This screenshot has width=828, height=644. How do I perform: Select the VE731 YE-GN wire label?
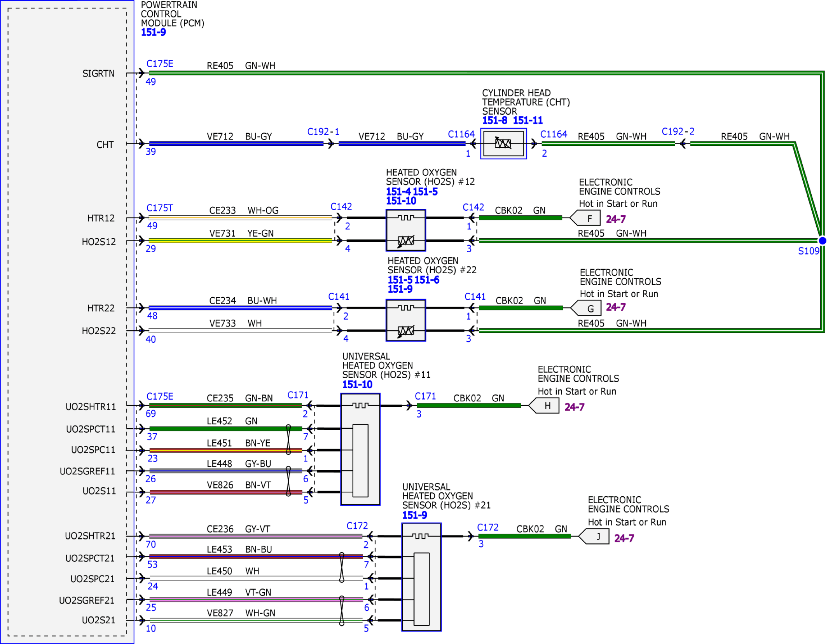(241, 233)
